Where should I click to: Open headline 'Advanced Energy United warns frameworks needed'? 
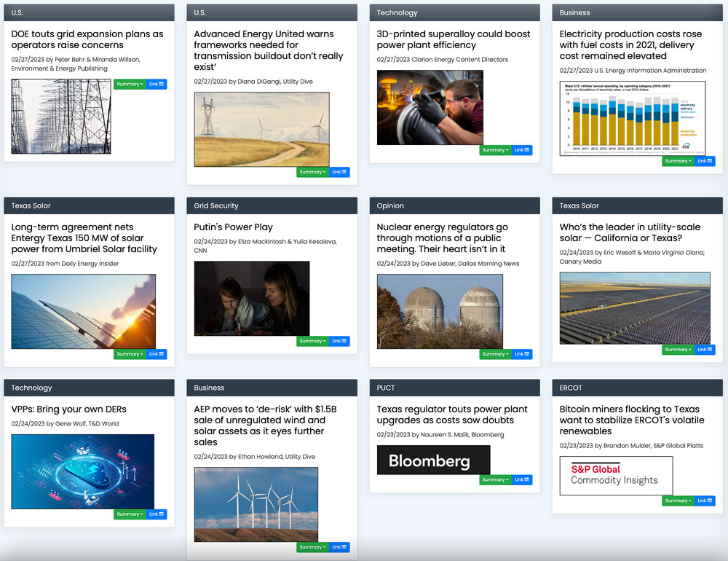(x=269, y=50)
